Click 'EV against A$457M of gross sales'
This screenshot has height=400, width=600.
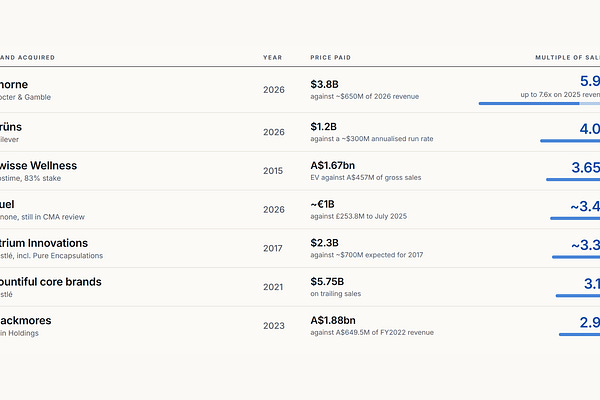click(366, 178)
